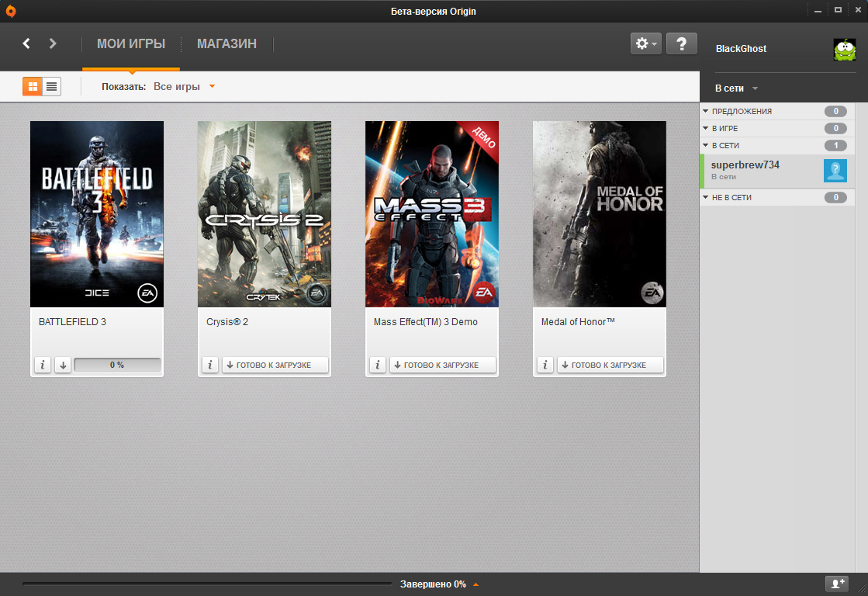Screen dimensions: 868x596
Task: Click the overall download progress bar
Action: tap(207, 584)
